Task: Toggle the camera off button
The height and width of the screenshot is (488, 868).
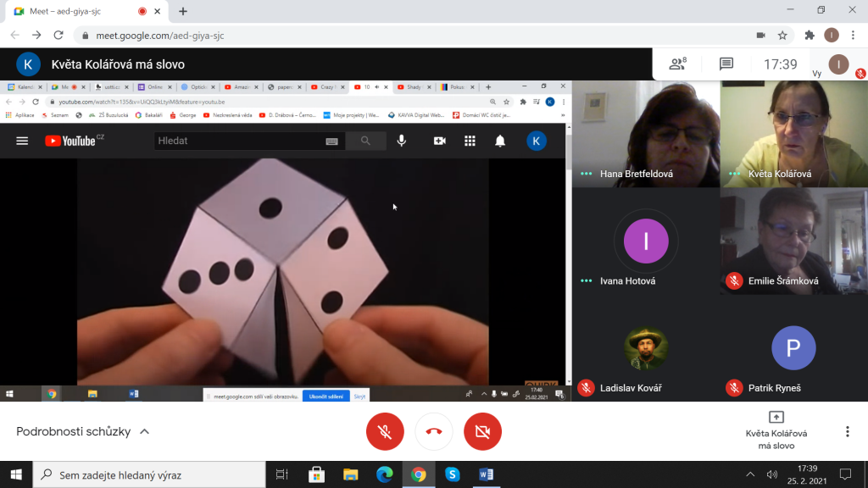Action: tap(482, 431)
